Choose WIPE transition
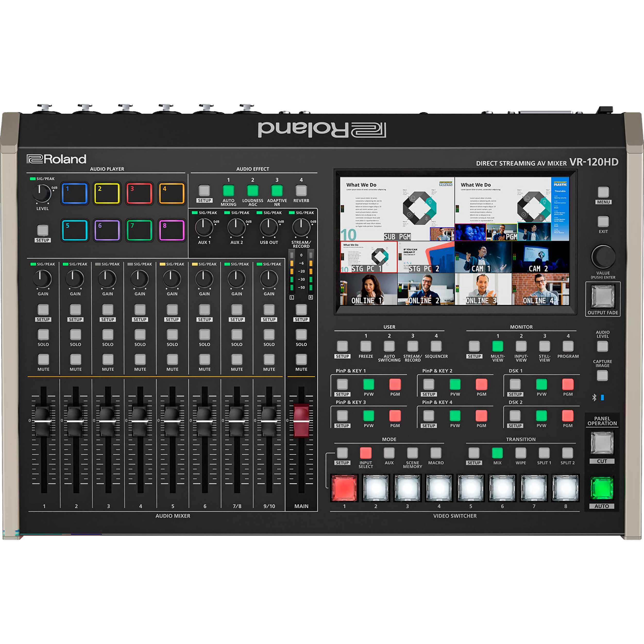 click(521, 453)
